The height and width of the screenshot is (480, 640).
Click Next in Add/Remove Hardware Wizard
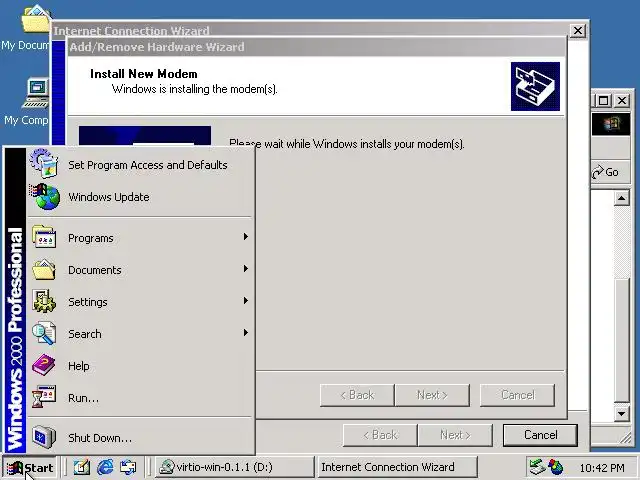point(432,395)
